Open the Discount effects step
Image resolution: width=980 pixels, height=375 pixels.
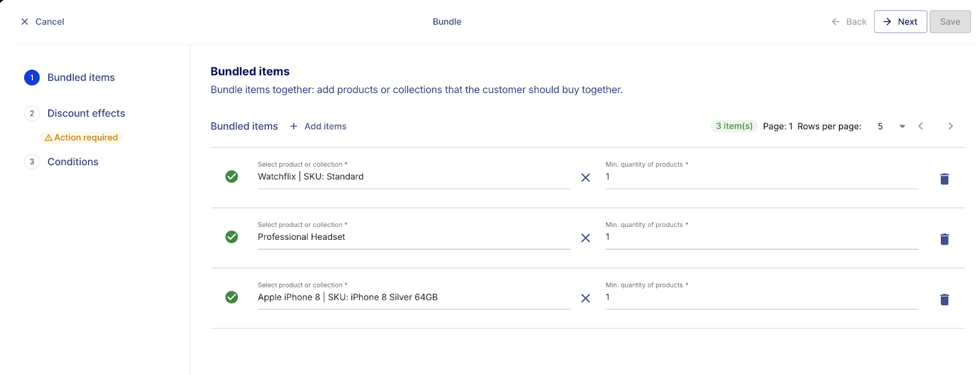86,113
